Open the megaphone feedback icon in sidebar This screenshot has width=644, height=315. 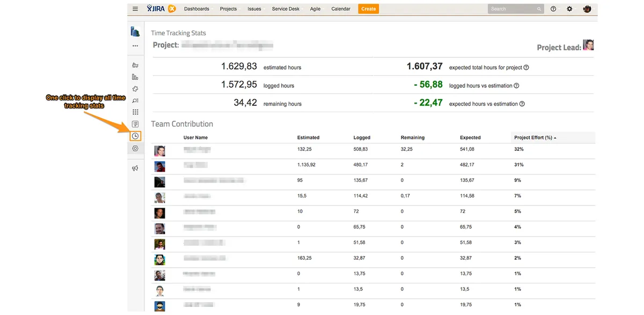135,168
